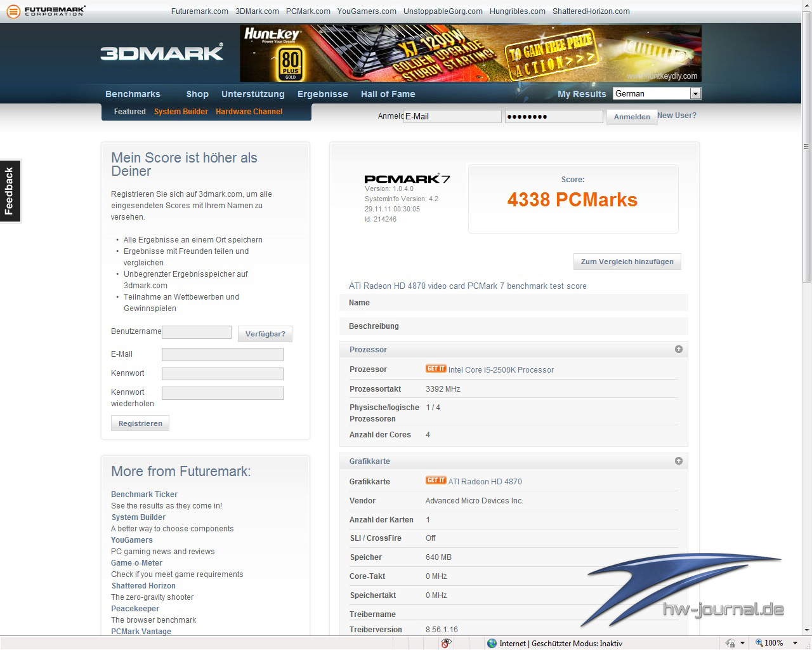Go to My Results
Image resolution: width=812 pixels, height=650 pixels.
tap(582, 94)
